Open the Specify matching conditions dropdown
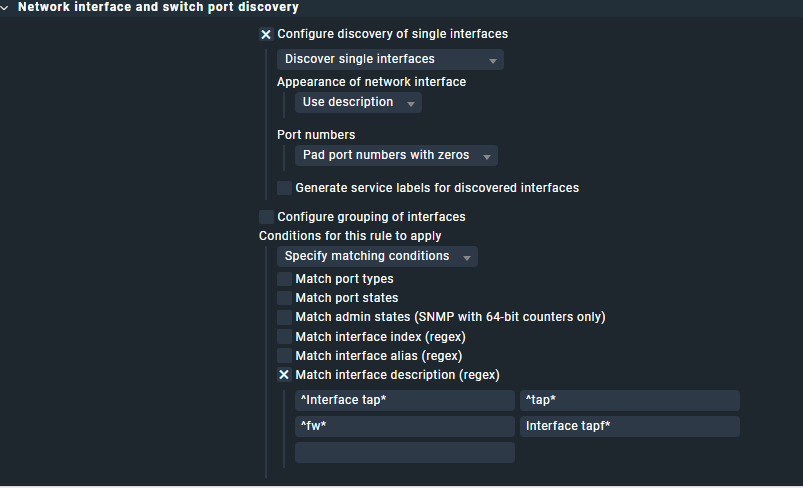Screen dimensions: 803x488 coord(377,257)
